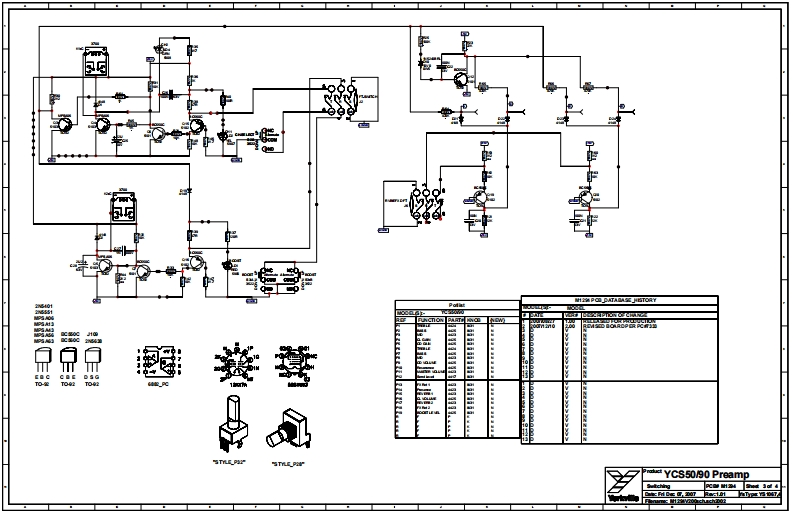Click the Potlist table header
The image size is (793, 513).
[x=457, y=304]
